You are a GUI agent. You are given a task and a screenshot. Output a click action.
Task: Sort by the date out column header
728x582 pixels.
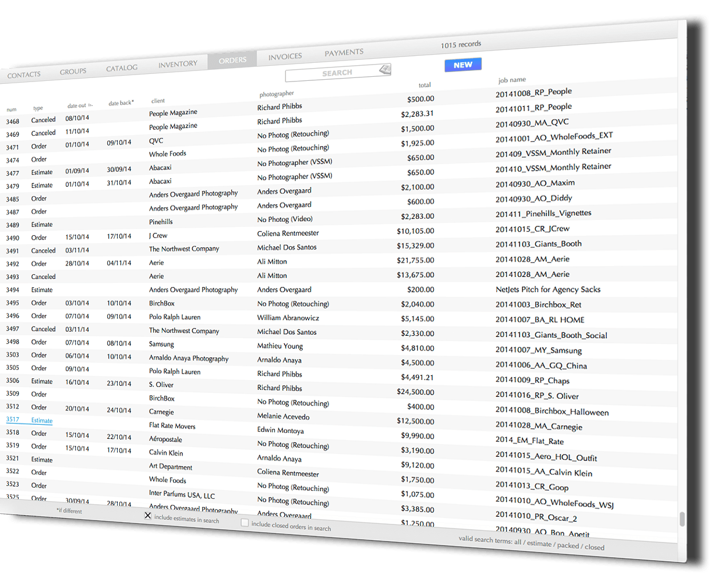(x=76, y=106)
